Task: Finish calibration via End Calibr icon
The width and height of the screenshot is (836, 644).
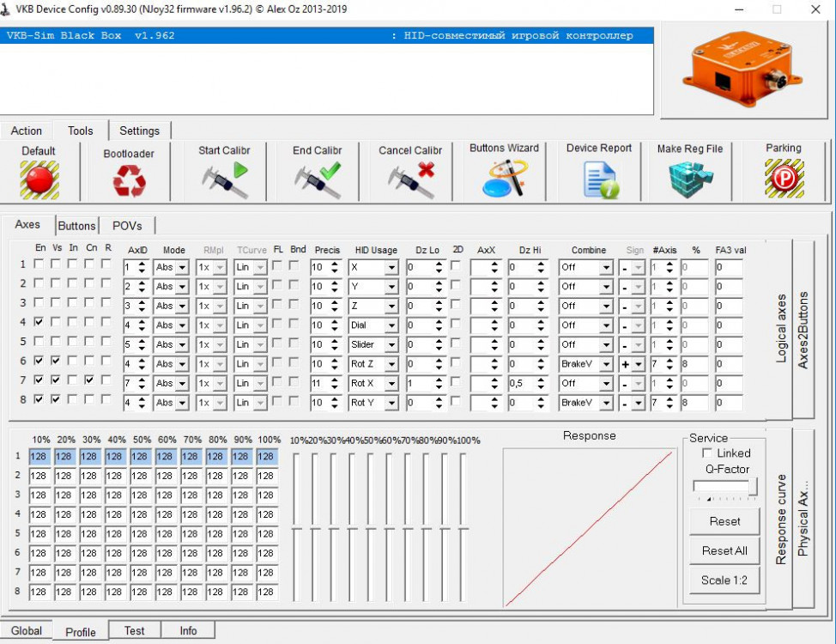Action: click(317, 180)
